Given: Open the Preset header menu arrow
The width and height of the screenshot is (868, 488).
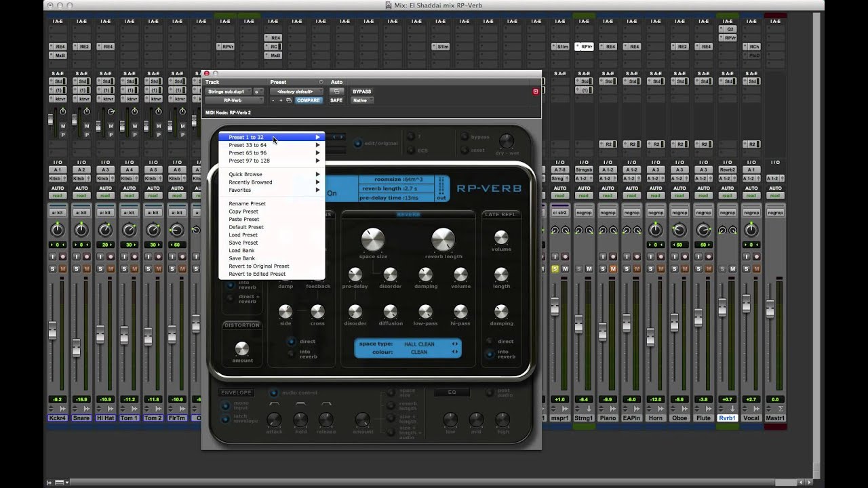Looking at the screenshot, I should pos(321,82).
